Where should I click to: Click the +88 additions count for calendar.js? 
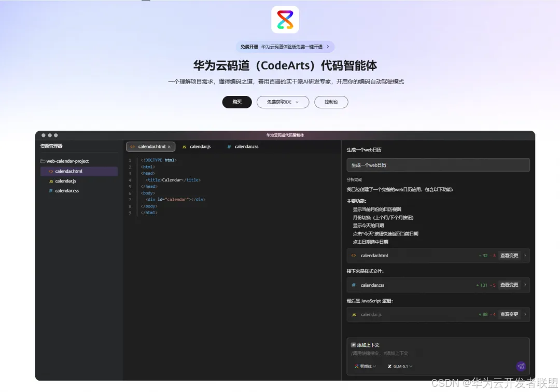click(x=483, y=315)
